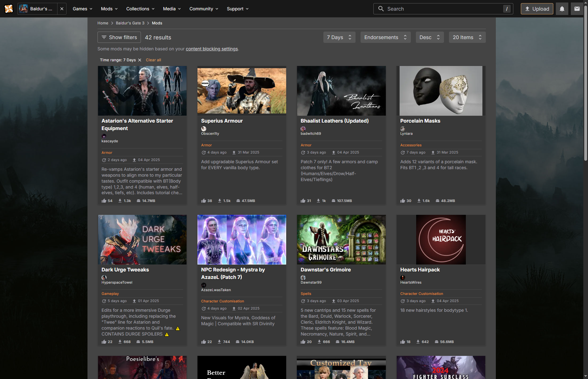Click the Lyniara author name
The height and width of the screenshot is (379, 588).
[x=406, y=134]
